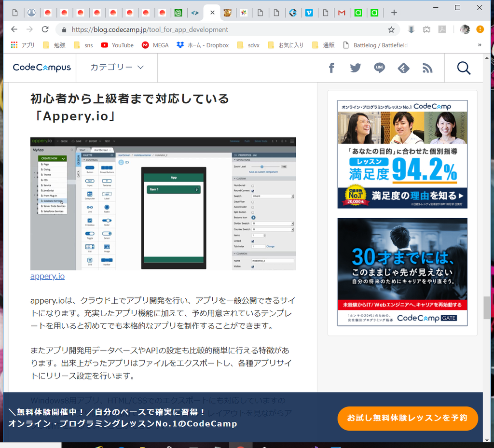Open the RSS feed icon
494x448 pixels.
[427, 68]
